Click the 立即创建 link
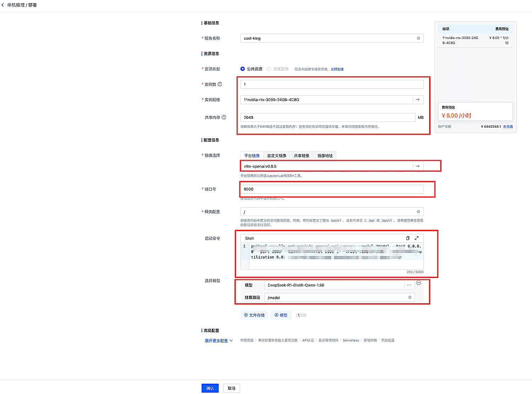Viewport: 532px width, 394px height. coord(337,69)
